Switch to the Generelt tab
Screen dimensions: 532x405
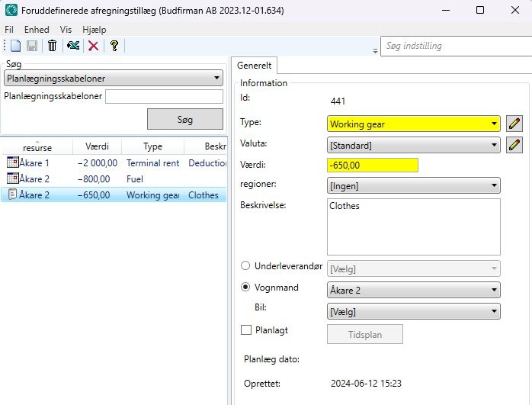point(255,66)
